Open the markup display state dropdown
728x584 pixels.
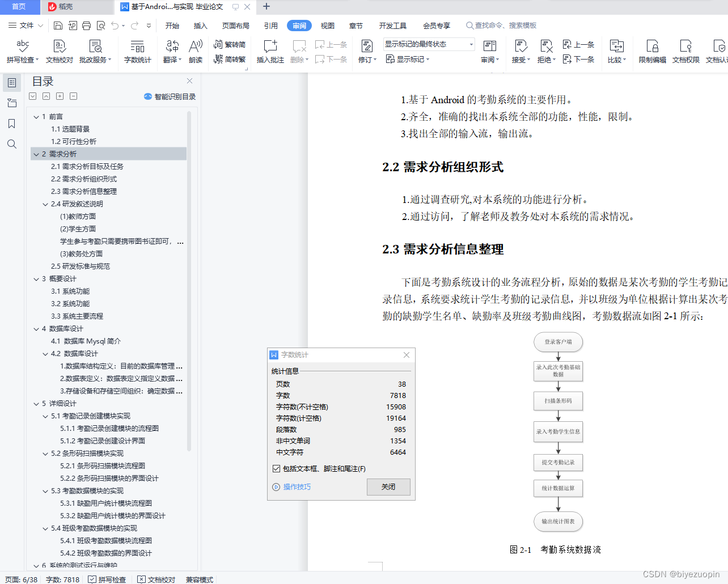(429, 44)
